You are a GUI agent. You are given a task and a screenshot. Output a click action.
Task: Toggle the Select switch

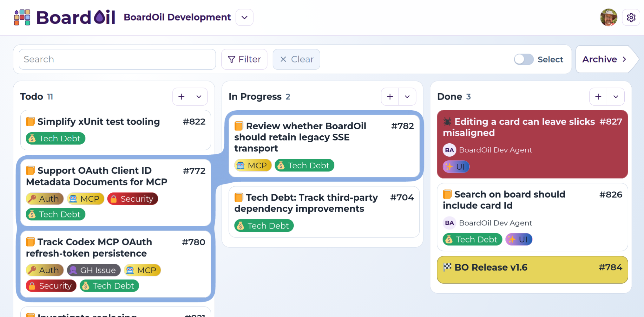tap(524, 59)
